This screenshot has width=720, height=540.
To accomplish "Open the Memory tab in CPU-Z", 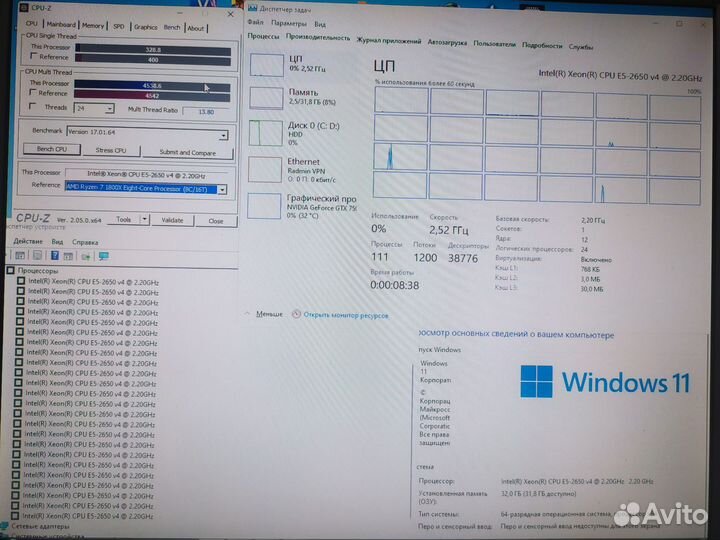I will click(93, 26).
